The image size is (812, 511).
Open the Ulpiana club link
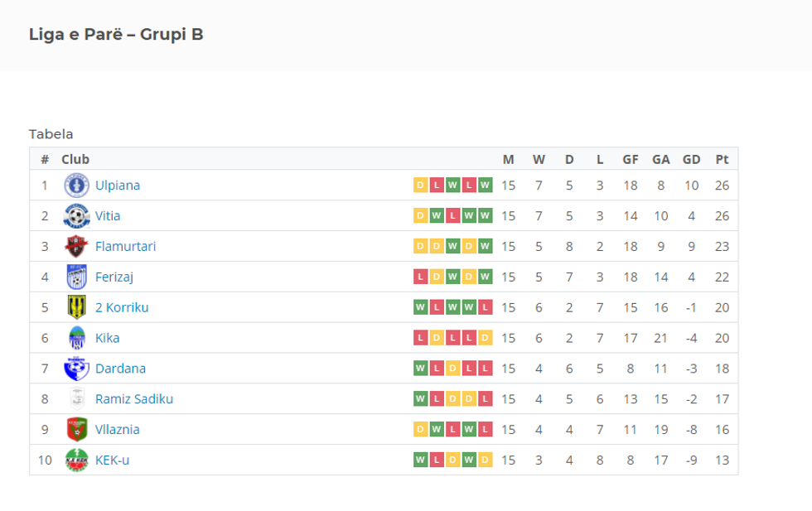(x=118, y=186)
